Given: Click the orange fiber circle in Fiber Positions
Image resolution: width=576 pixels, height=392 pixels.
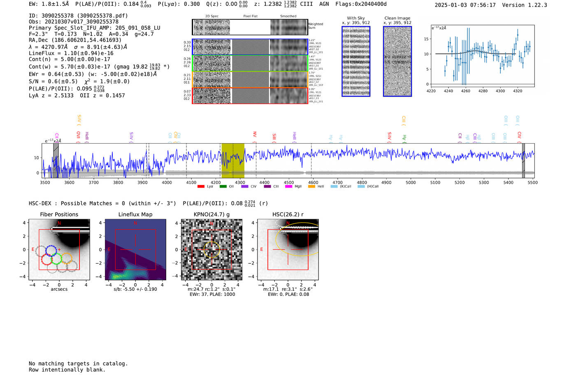Looking at the screenshot, I should click(66, 258).
